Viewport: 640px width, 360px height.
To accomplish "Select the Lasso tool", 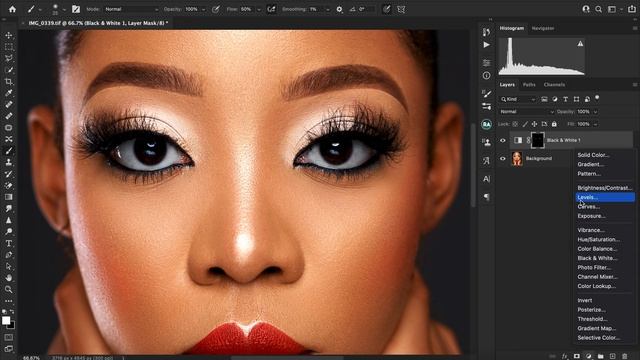I will pyautogui.click(x=9, y=58).
